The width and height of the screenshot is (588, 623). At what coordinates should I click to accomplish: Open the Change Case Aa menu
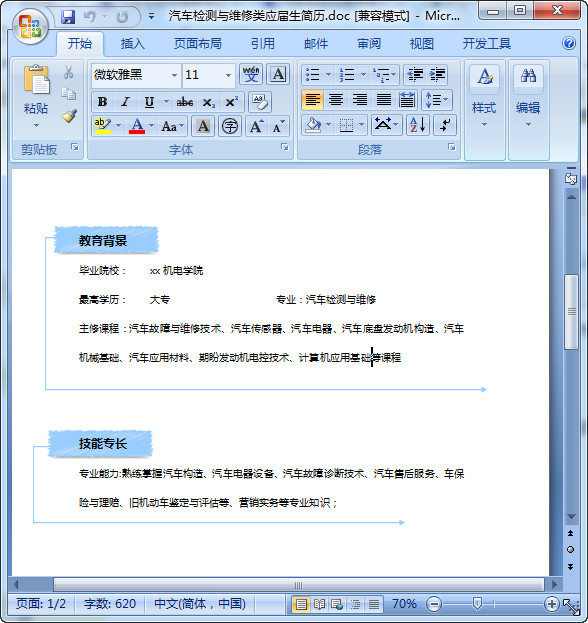(x=172, y=127)
